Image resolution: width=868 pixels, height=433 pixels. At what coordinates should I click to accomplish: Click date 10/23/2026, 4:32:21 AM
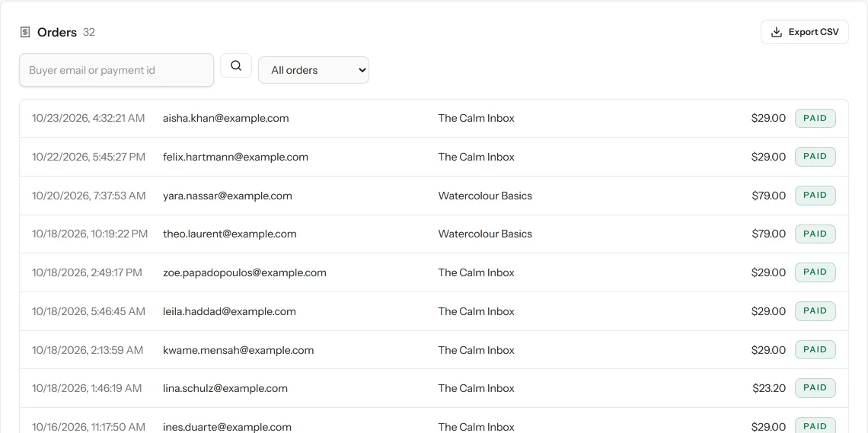coord(88,119)
